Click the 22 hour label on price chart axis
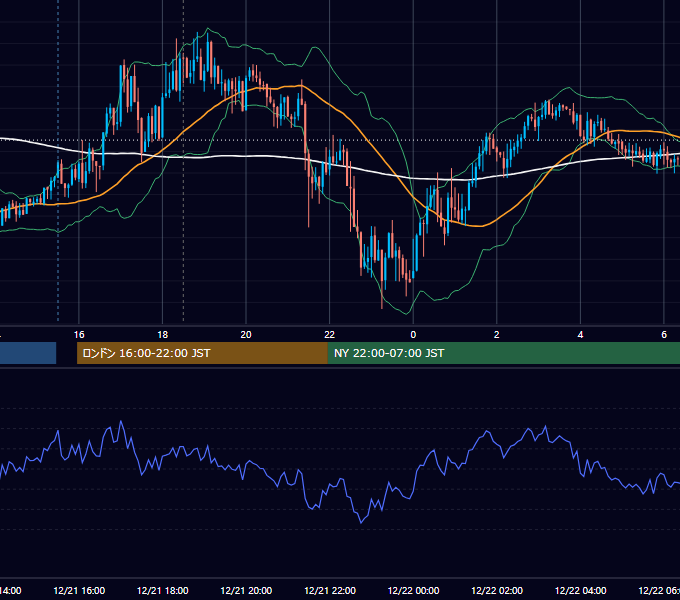This screenshot has height=600, width=680. (330, 335)
